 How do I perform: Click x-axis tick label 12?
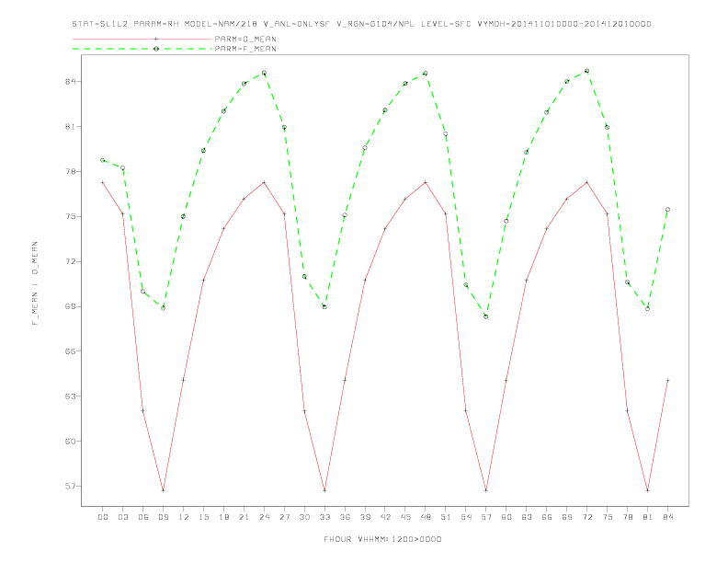184,517
